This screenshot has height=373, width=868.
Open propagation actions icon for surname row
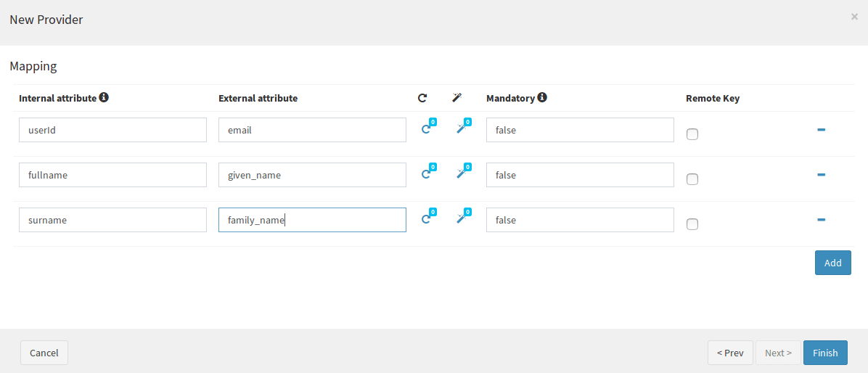(426, 219)
